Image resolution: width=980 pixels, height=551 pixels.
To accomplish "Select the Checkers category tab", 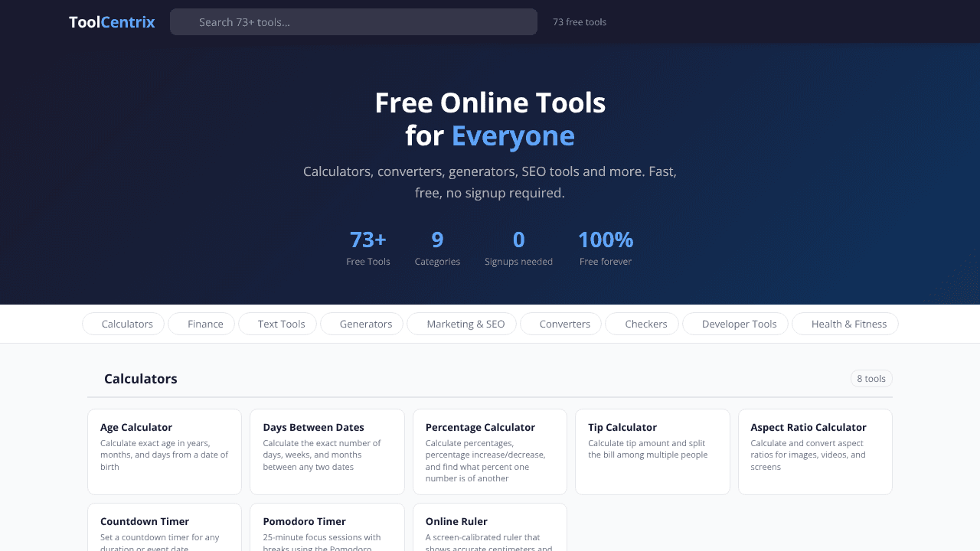I will click(642, 324).
